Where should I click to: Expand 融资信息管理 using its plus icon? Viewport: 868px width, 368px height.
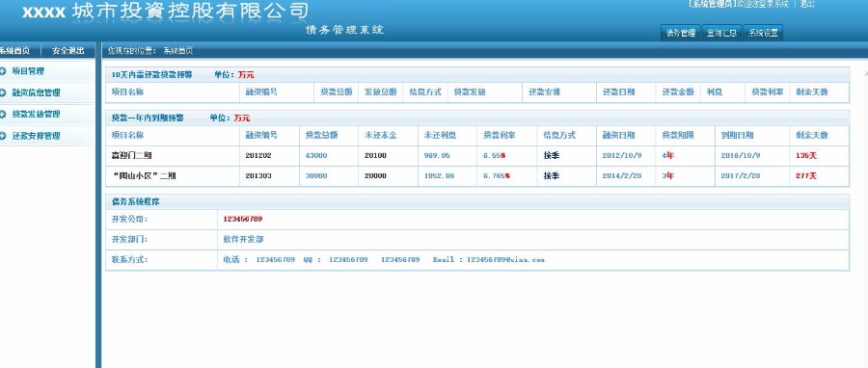click(x=3, y=92)
